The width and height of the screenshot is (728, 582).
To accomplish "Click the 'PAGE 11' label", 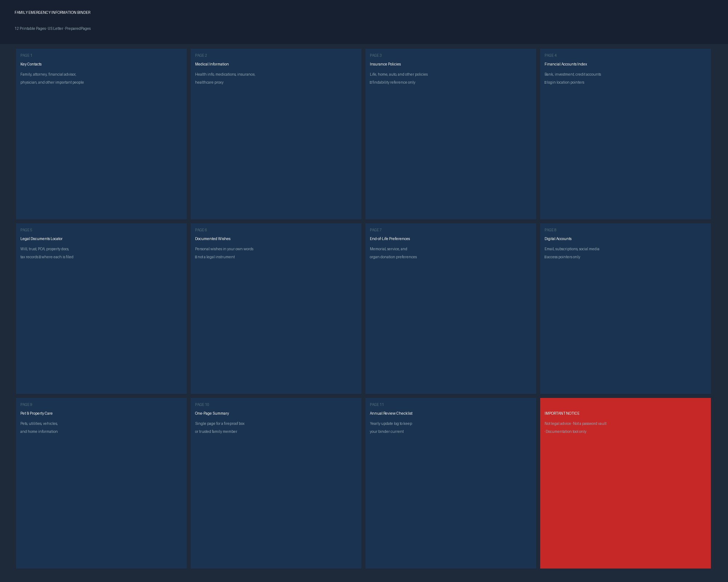I will [x=377, y=404].
